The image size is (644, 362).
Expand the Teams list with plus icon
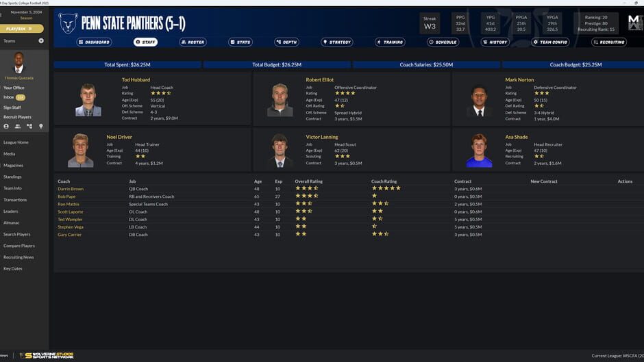pos(41,40)
